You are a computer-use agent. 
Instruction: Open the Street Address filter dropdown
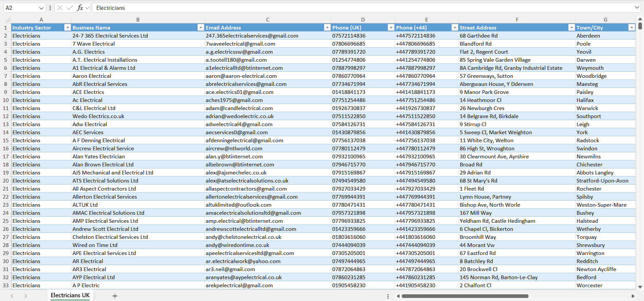click(x=572, y=28)
